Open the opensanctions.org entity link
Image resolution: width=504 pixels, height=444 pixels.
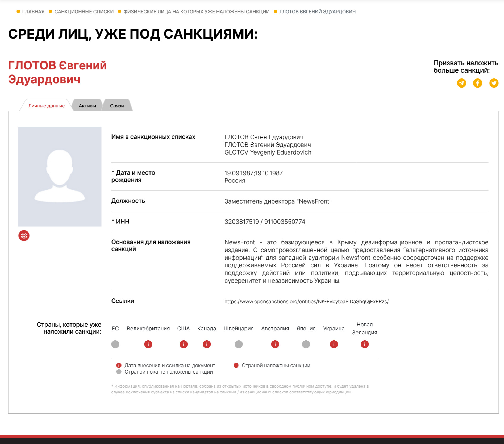coord(306,301)
